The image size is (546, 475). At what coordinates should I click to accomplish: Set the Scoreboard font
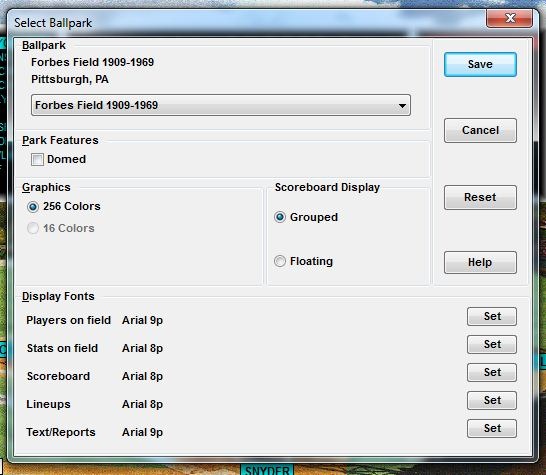pos(492,372)
